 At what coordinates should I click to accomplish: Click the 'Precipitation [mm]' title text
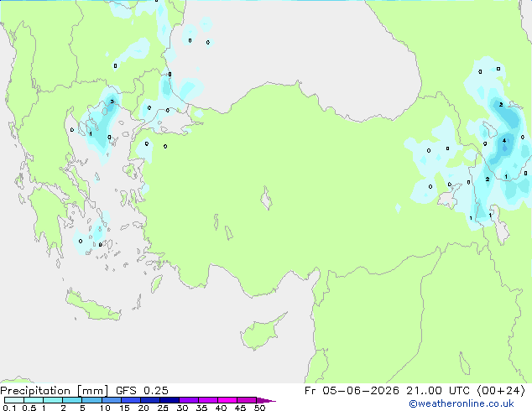pos(55,391)
